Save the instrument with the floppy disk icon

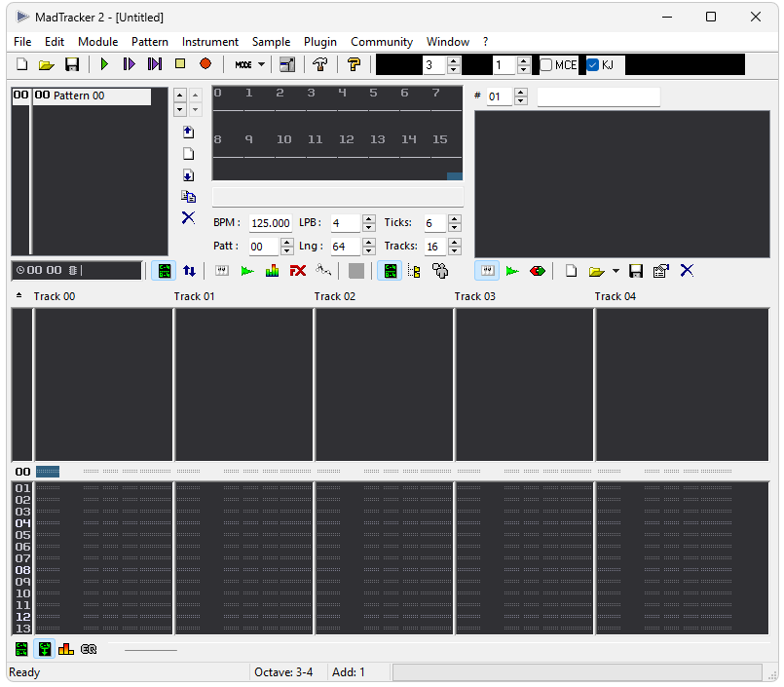(636, 271)
